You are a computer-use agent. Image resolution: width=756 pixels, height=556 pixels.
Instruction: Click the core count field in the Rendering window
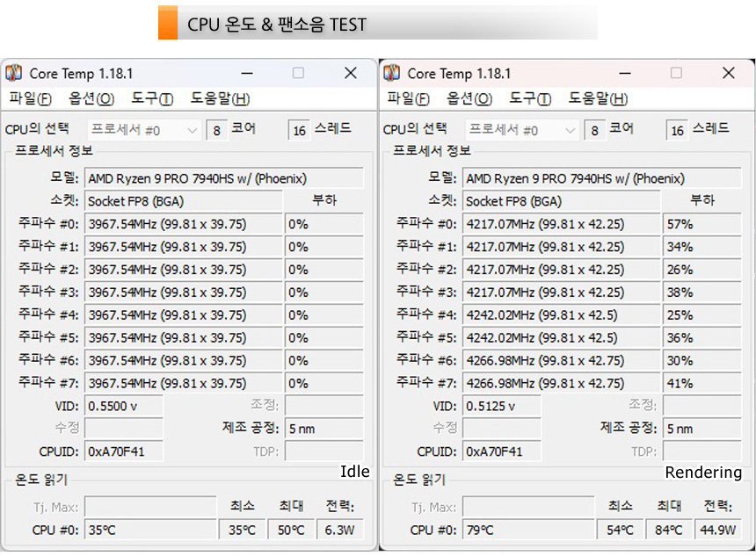(x=594, y=130)
